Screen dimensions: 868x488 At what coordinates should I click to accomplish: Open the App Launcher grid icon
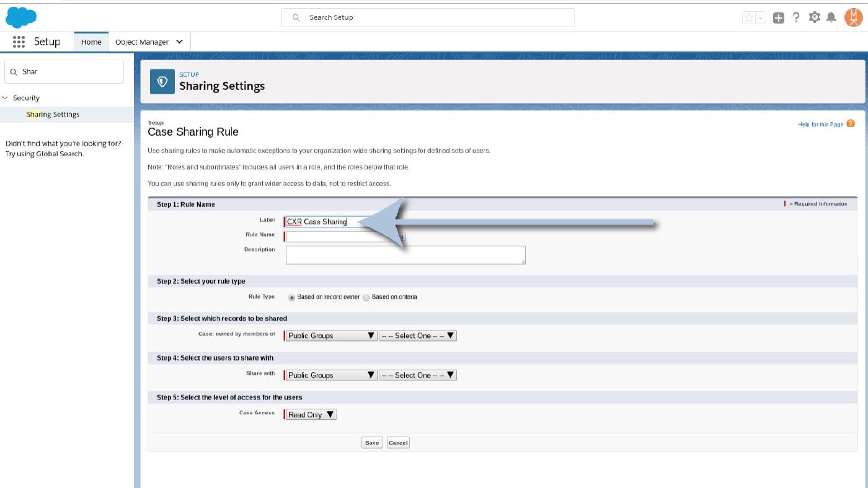(19, 42)
